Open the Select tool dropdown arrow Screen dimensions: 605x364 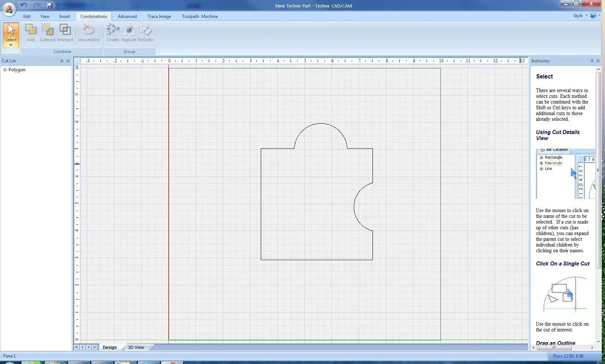point(11,45)
